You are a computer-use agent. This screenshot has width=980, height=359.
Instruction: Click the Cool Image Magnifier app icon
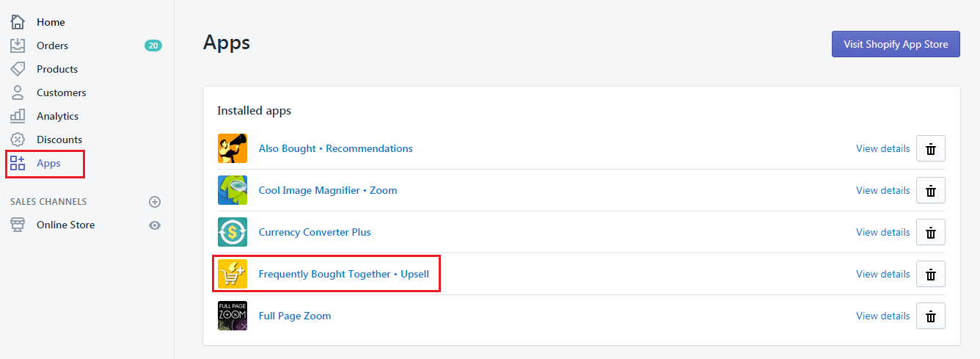click(233, 190)
